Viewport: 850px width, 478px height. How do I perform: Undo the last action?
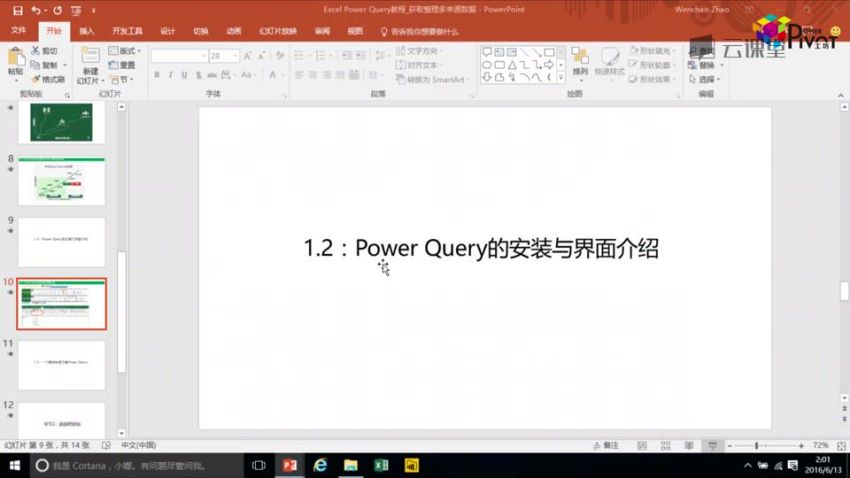[36, 10]
